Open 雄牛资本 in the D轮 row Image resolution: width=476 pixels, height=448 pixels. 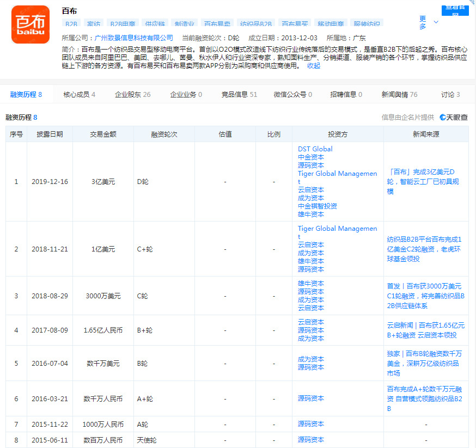pos(311,214)
